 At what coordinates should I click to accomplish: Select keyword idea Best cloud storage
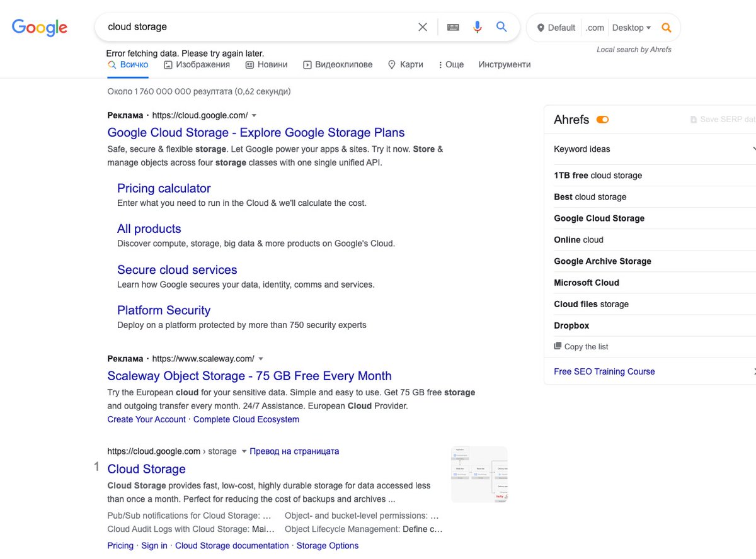click(590, 197)
